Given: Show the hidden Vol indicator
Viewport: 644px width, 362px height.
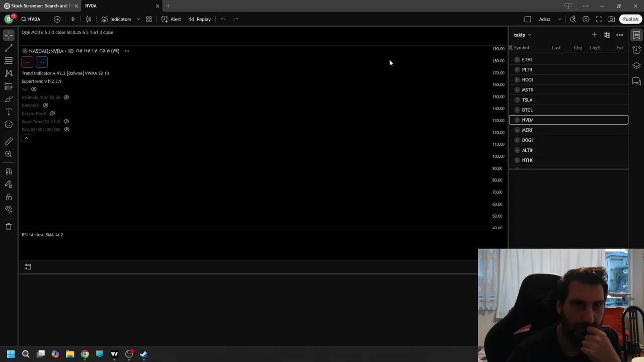Looking at the screenshot, I should [x=34, y=89].
